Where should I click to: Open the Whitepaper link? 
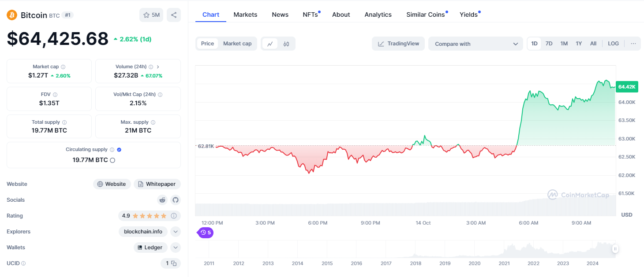[x=157, y=184]
